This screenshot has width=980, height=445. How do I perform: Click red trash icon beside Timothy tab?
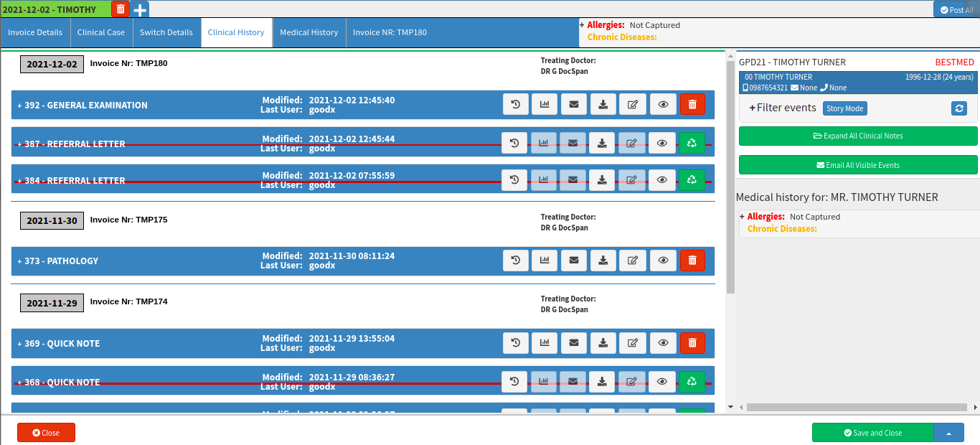[121, 9]
